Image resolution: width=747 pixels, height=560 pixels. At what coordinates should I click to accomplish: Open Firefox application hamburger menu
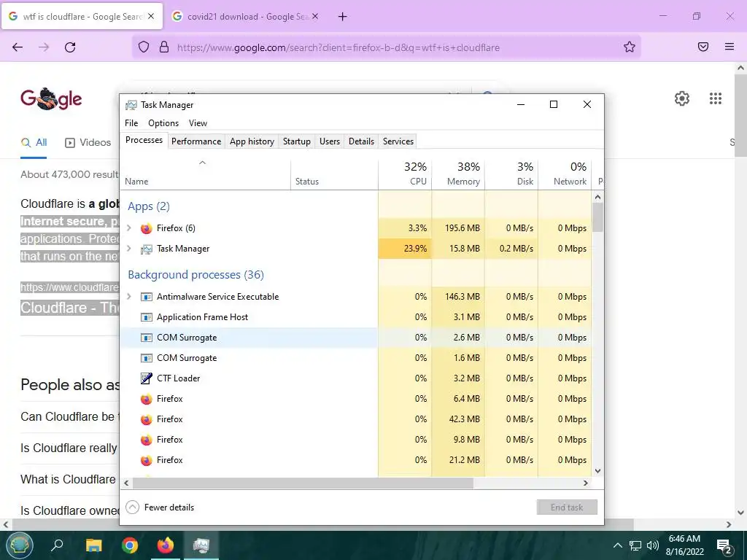pyautogui.click(x=729, y=47)
